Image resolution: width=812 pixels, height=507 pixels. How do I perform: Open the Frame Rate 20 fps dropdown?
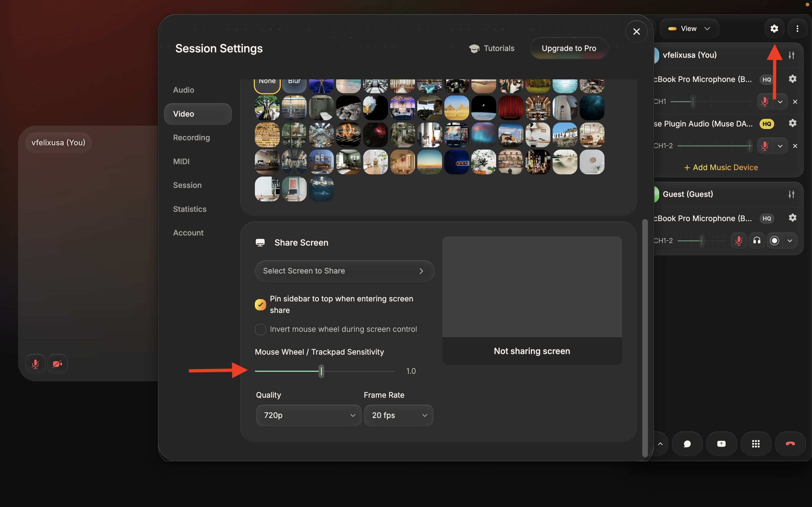pyautogui.click(x=399, y=415)
